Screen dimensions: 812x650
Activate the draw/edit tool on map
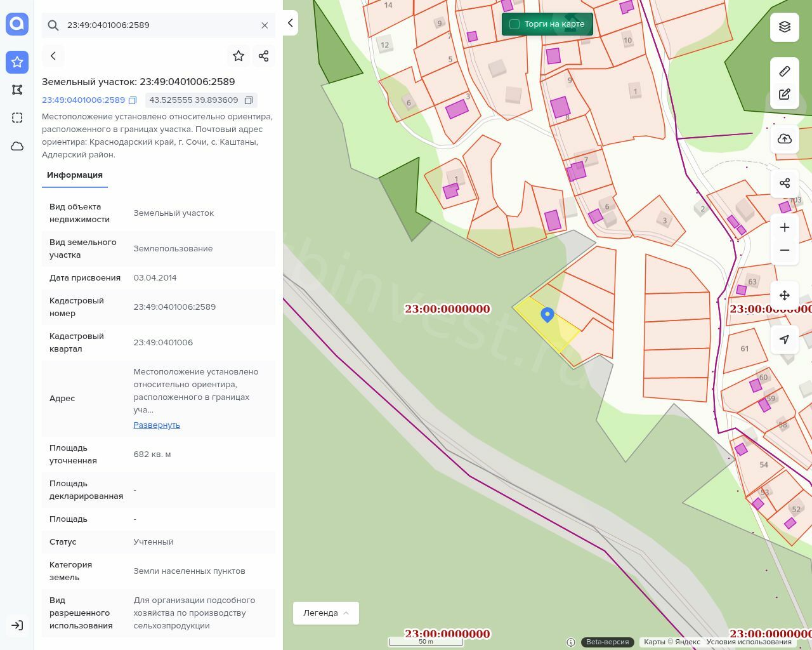point(785,95)
